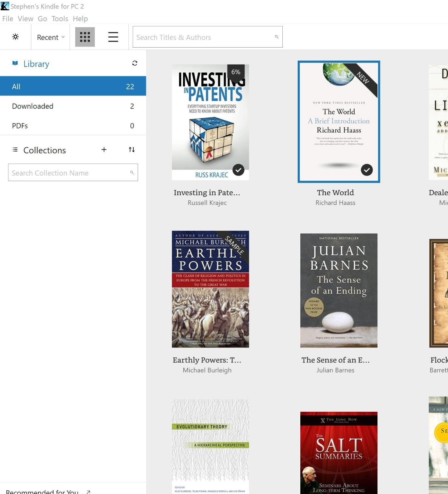Select the PDFs library filter

73,125
